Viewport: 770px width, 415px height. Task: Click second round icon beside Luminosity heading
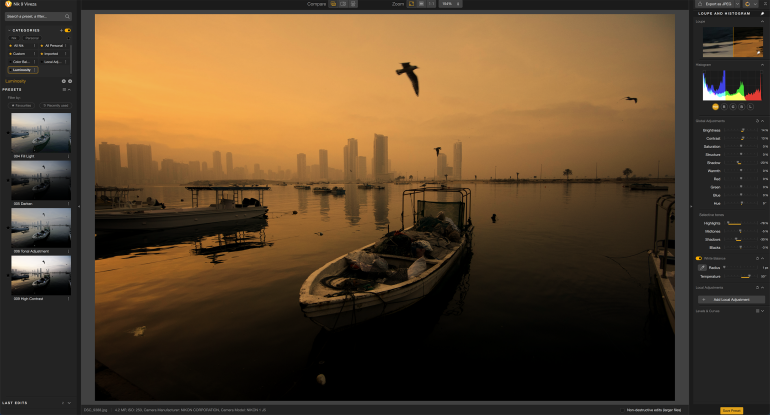click(70, 81)
